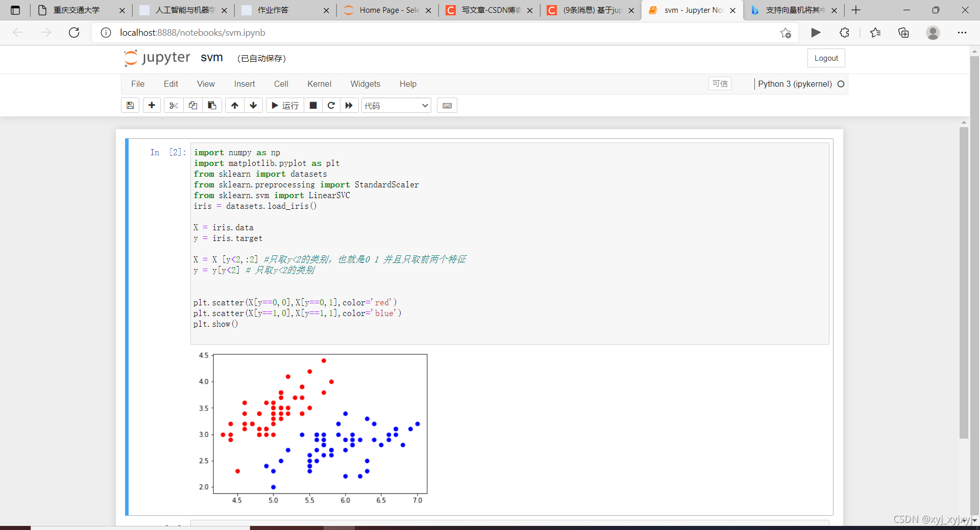
Task: Paste cells below using the toolbar icon
Action: [x=212, y=105]
